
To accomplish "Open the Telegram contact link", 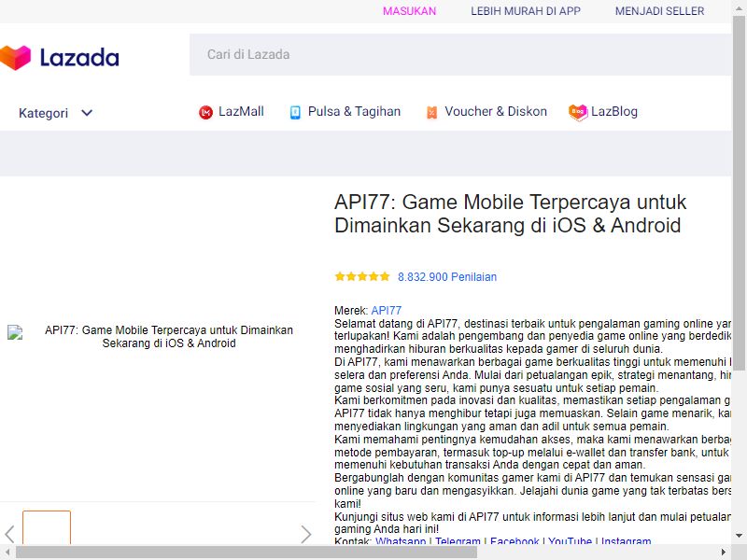I will pyautogui.click(x=458, y=541).
